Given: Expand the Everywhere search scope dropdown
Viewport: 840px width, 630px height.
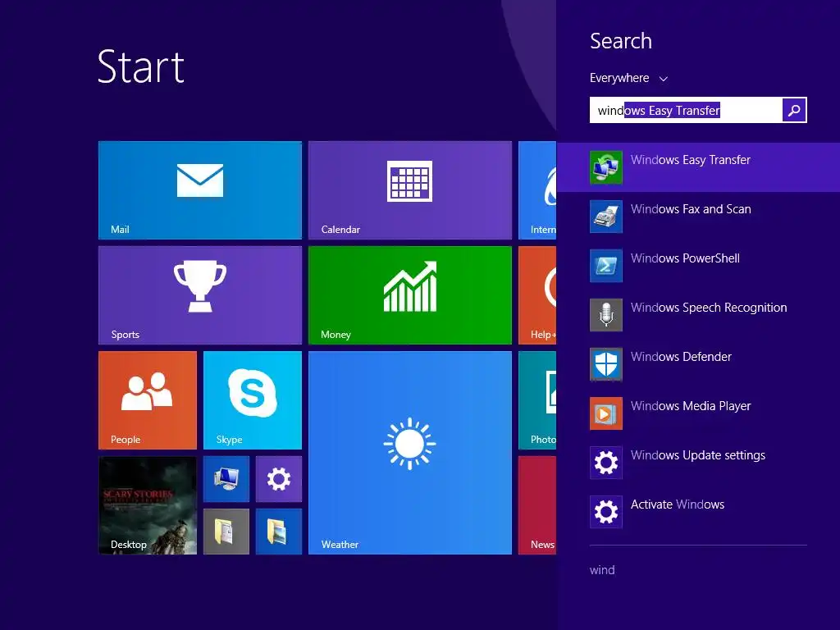Looking at the screenshot, I should tap(629, 78).
